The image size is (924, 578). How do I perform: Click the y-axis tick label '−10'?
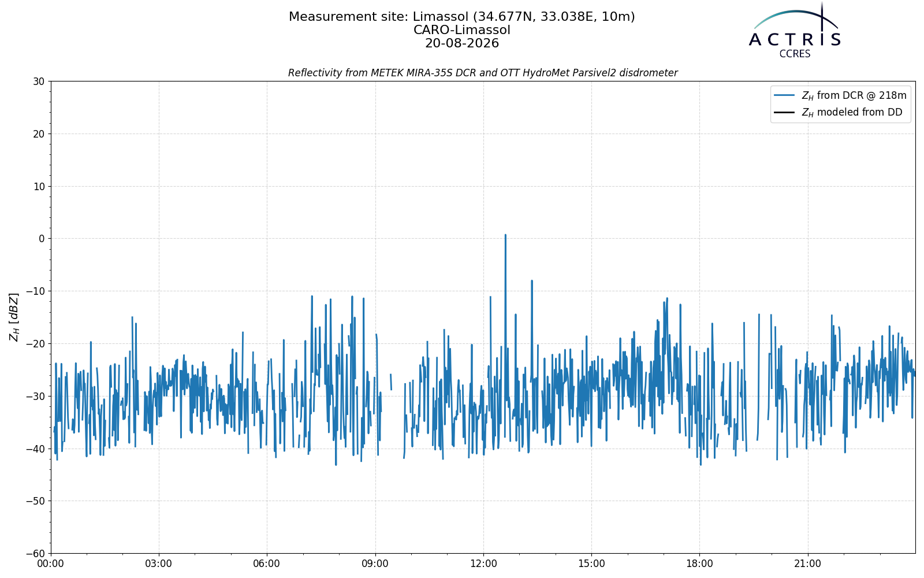tap(35, 291)
